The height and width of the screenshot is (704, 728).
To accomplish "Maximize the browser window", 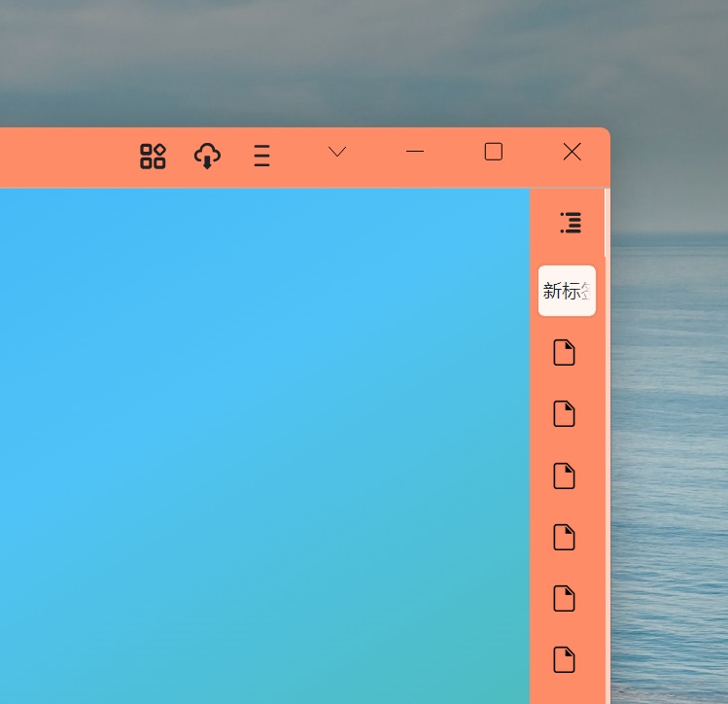I will (493, 152).
